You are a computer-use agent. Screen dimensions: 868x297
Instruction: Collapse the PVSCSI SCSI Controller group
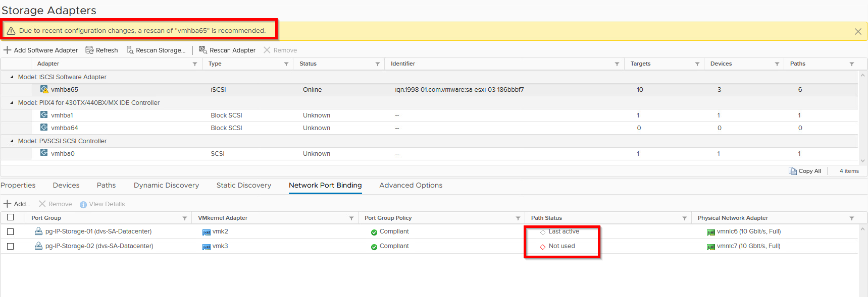(12, 141)
